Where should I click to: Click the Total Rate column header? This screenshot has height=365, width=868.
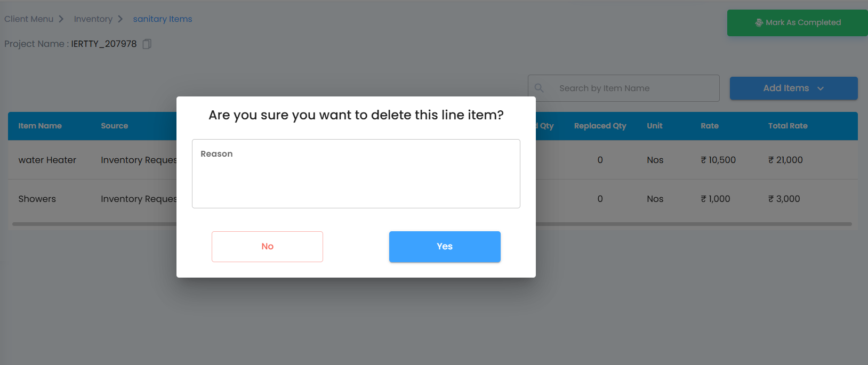tap(787, 126)
